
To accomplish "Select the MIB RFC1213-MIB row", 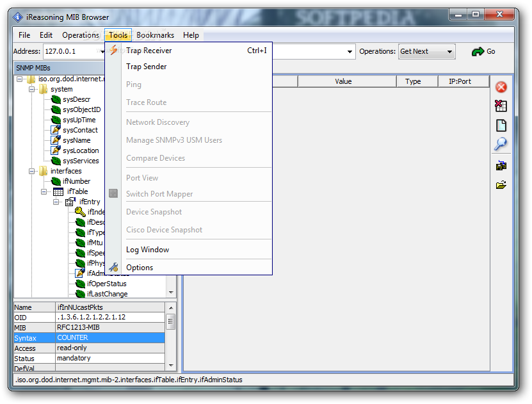I will coord(89,328).
